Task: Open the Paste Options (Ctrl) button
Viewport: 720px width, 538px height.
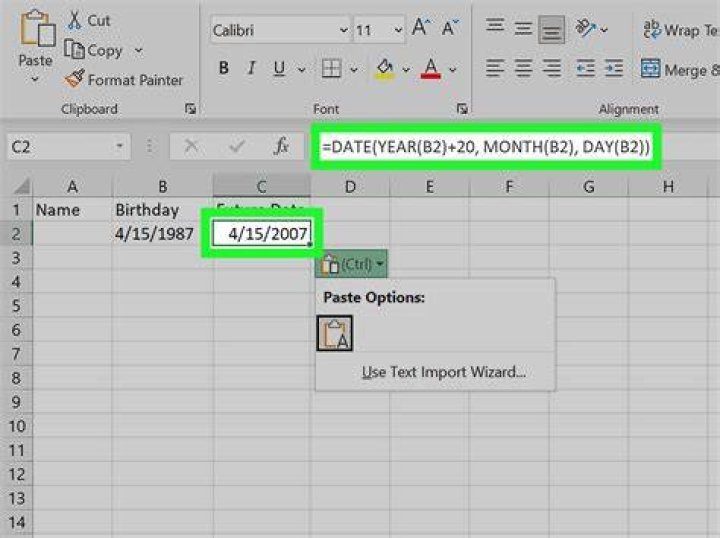Action: click(351, 264)
